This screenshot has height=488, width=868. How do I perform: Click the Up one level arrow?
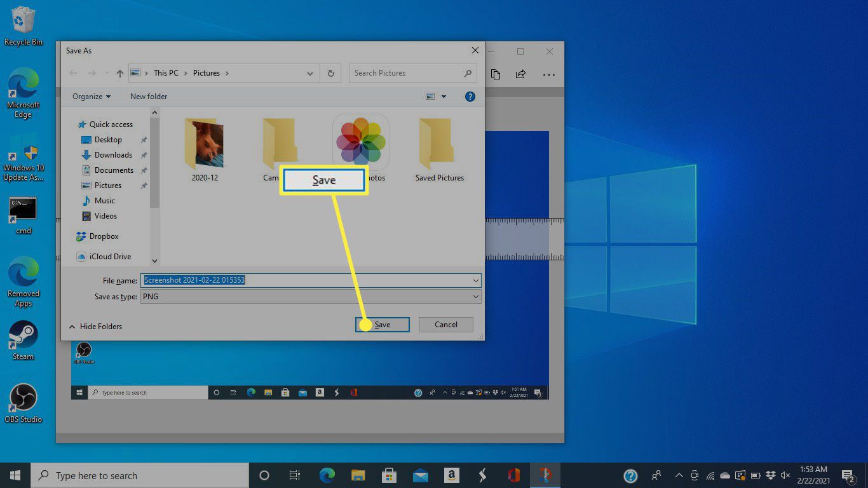click(120, 73)
